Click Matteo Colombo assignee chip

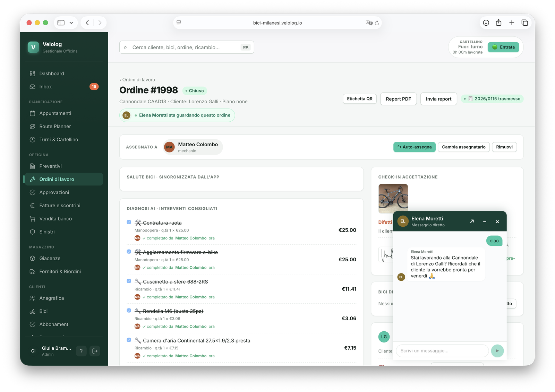click(x=193, y=147)
